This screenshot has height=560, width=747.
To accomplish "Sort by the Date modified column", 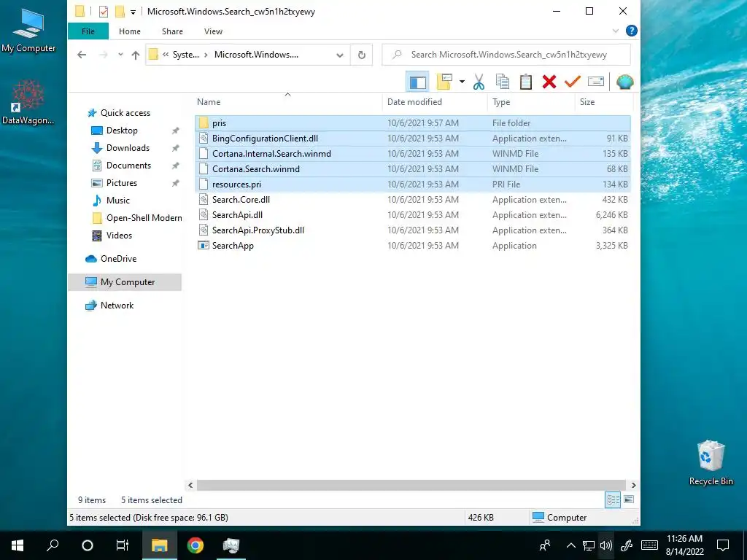I will tap(435, 102).
